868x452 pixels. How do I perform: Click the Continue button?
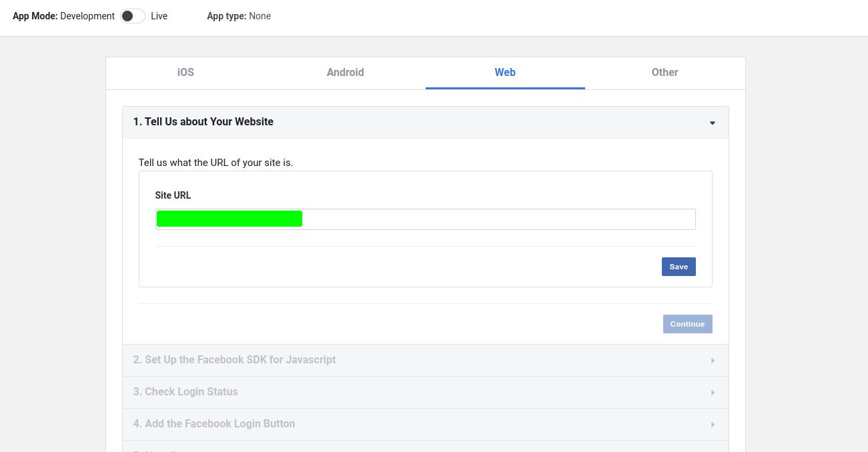[x=687, y=324]
